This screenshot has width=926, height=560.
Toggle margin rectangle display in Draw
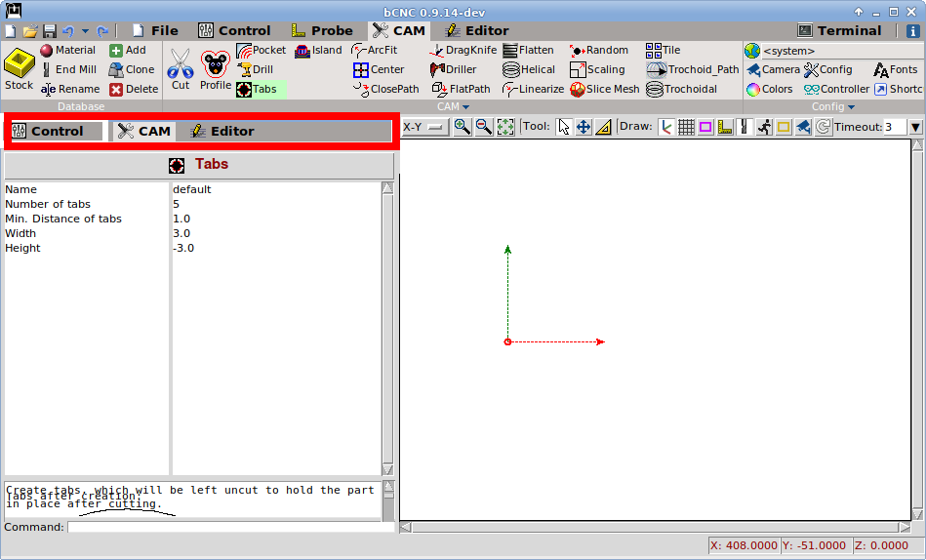pos(705,127)
